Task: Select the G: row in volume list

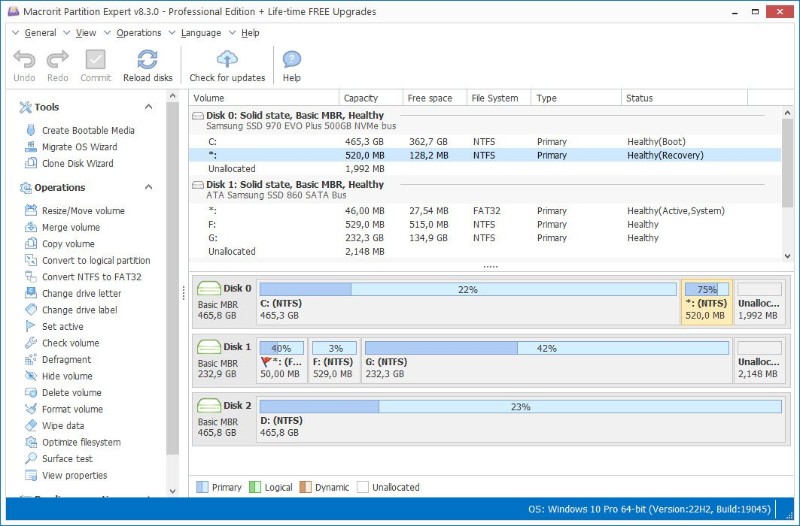Action: coord(485,238)
